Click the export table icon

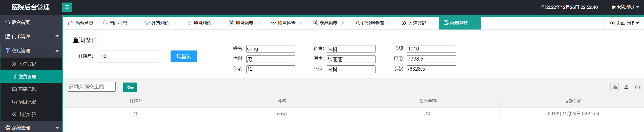626,87
